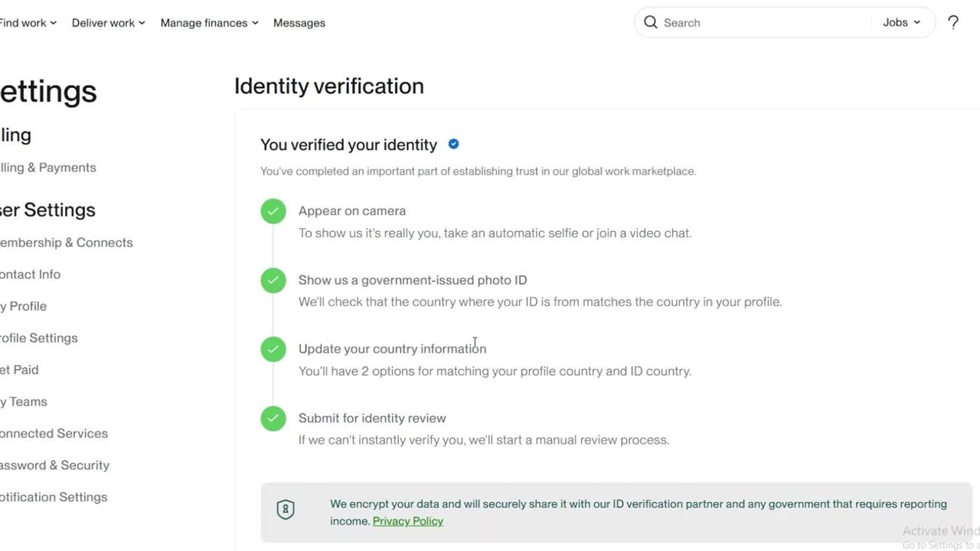Open the Jobs search category dropdown
This screenshot has width=980, height=551.
pyautogui.click(x=901, y=22)
